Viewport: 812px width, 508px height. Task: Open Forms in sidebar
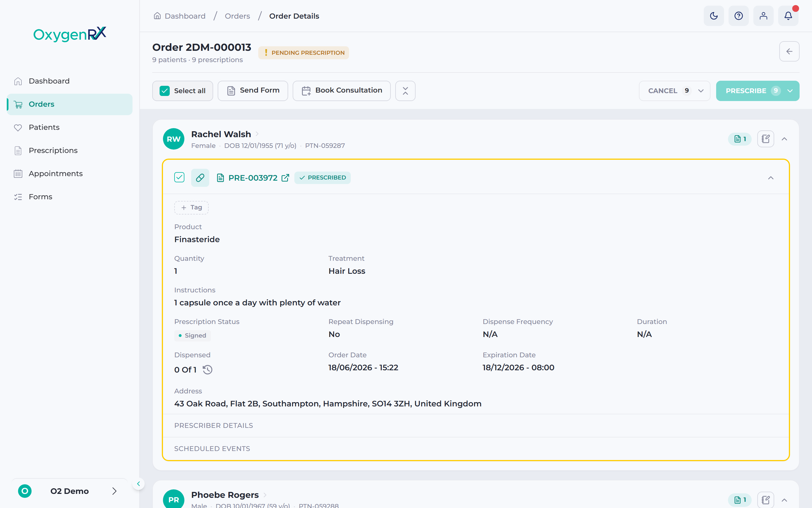tap(69, 197)
